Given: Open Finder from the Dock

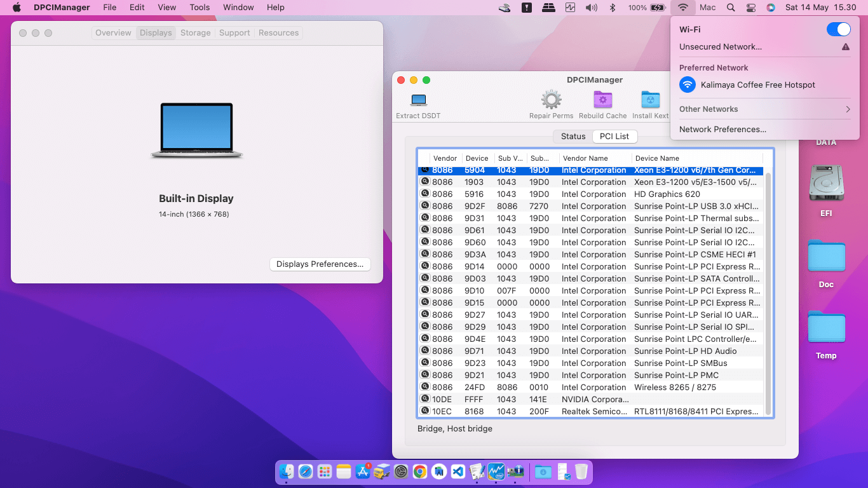Looking at the screenshot, I should point(287,471).
